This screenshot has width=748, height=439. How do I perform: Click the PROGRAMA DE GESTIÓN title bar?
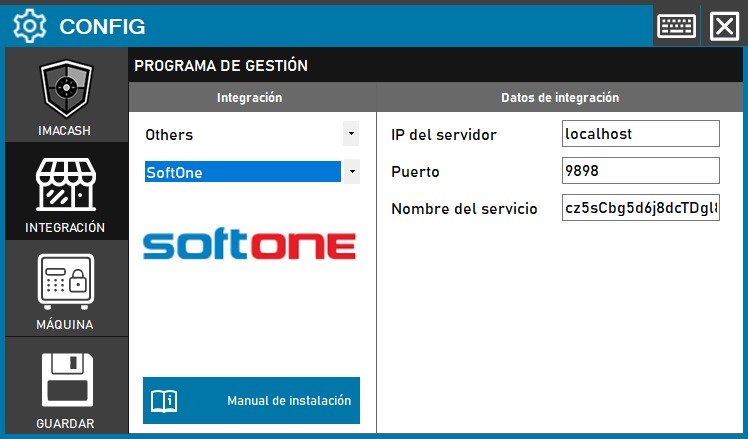(435, 66)
